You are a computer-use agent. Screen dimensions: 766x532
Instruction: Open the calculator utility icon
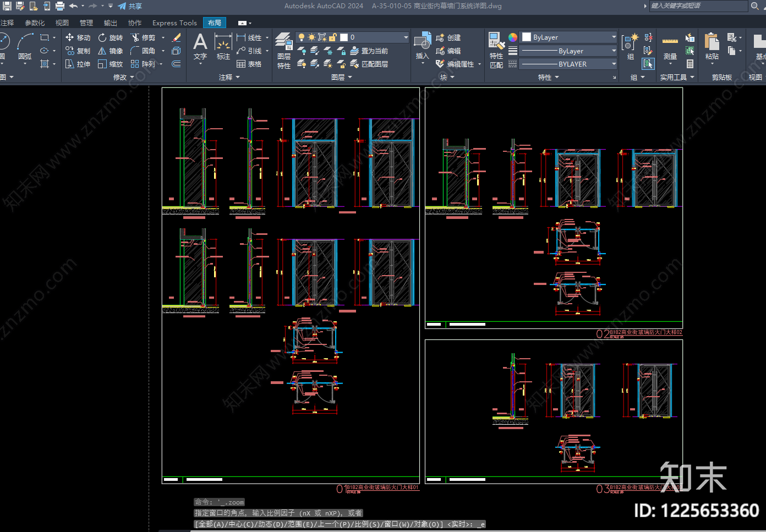pos(690,64)
